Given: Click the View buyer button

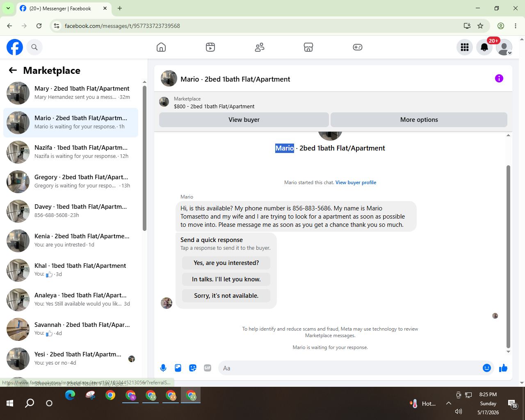Looking at the screenshot, I should click(244, 120).
